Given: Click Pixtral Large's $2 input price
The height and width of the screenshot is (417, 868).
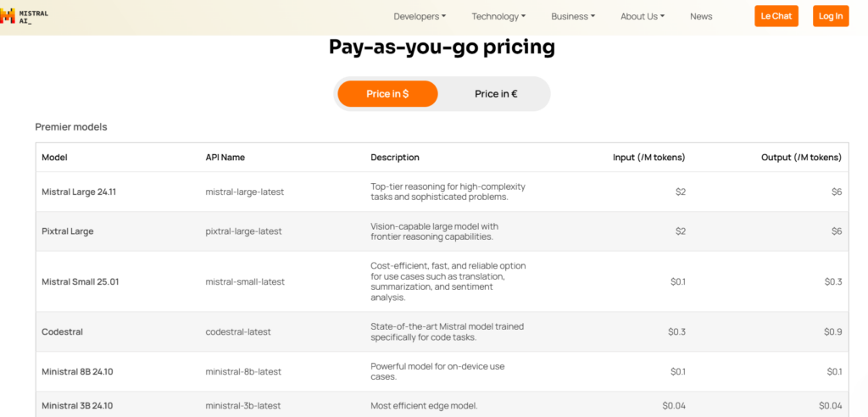Looking at the screenshot, I should point(681,231).
